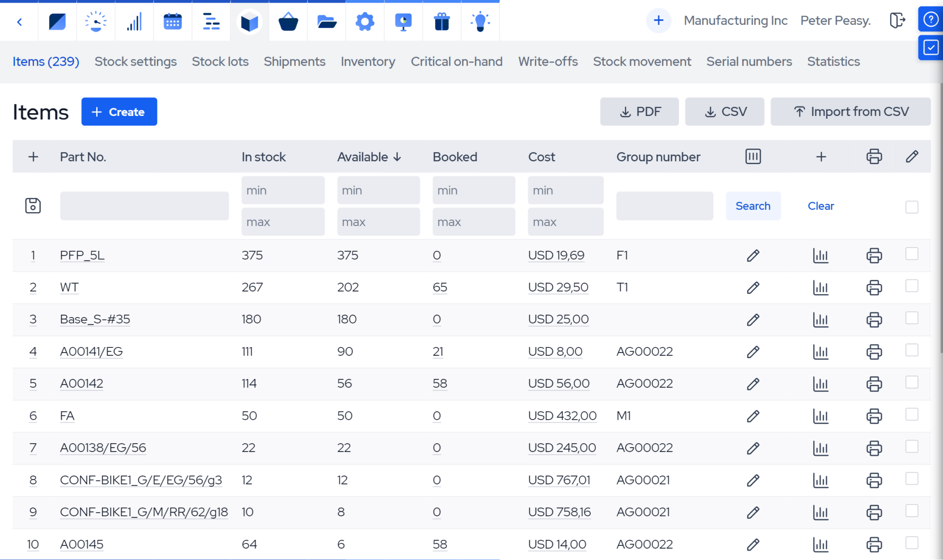Click the mass edit pencil in table header

pos(912,156)
